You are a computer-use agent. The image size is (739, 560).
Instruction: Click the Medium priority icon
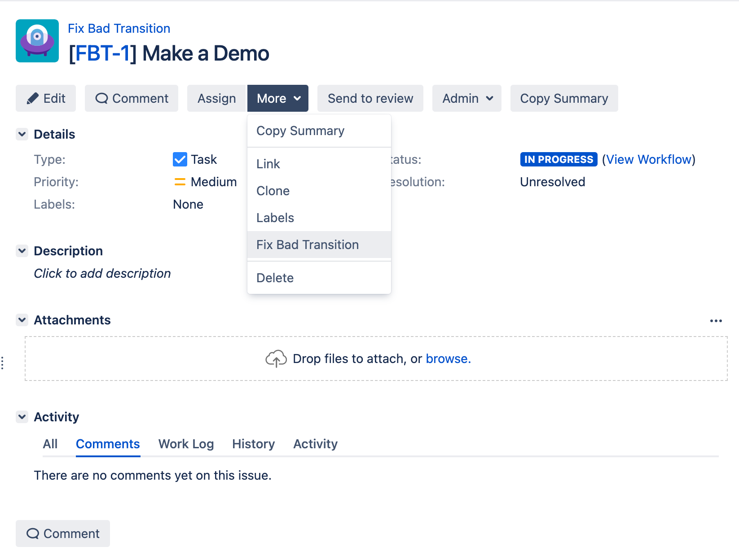tap(180, 182)
